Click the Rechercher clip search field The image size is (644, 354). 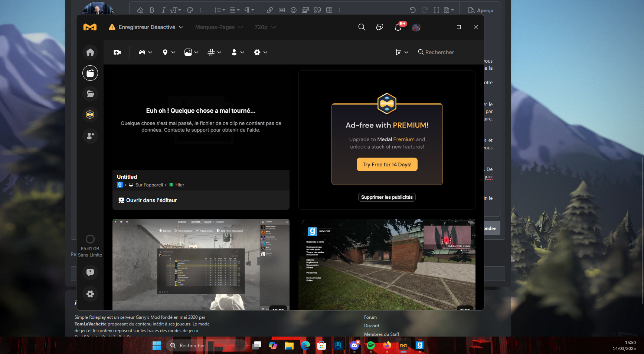coord(447,52)
